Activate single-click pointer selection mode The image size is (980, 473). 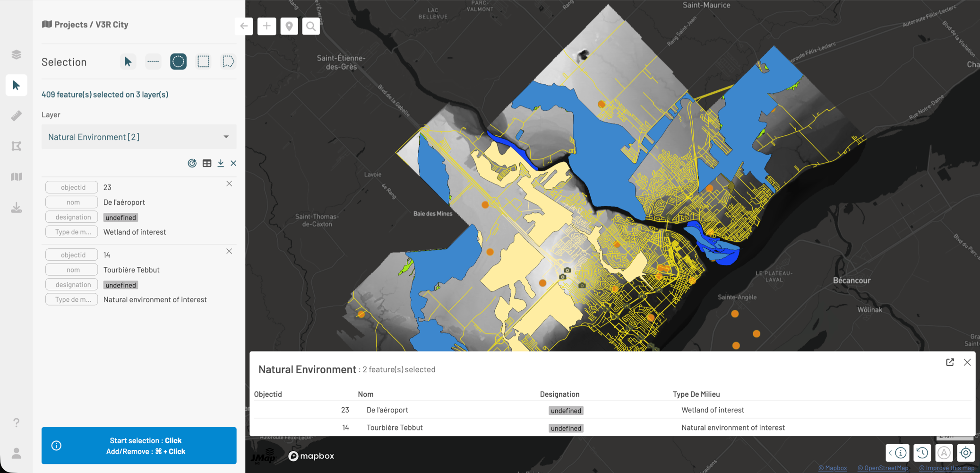coord(128,61)
